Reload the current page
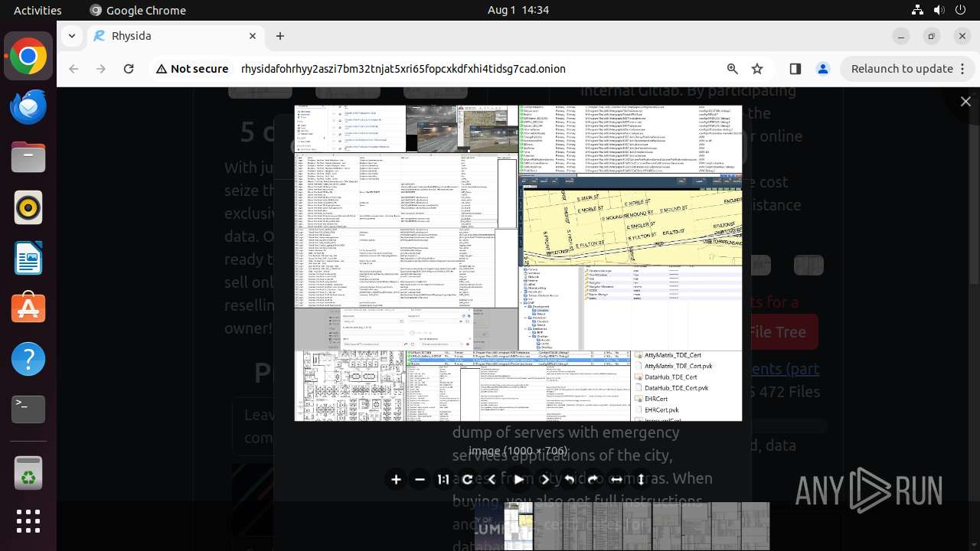The width and height of the screenshot is (980, 551). tap(129, 69)
